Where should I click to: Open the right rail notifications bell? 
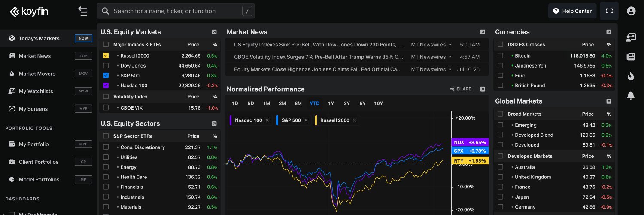631,95
